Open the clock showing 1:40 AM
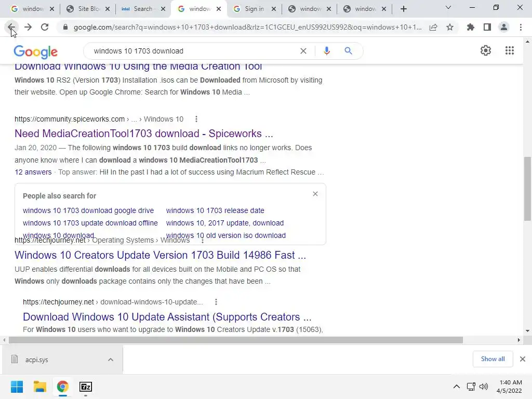 point(509,387)
